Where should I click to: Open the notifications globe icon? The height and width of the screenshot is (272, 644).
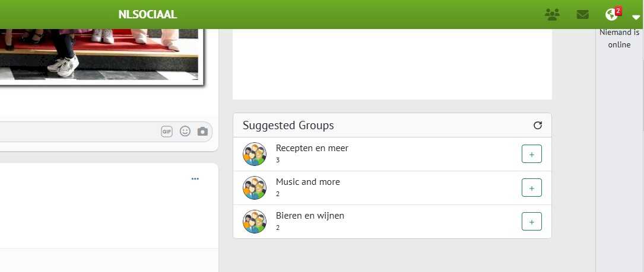point(611,15)
